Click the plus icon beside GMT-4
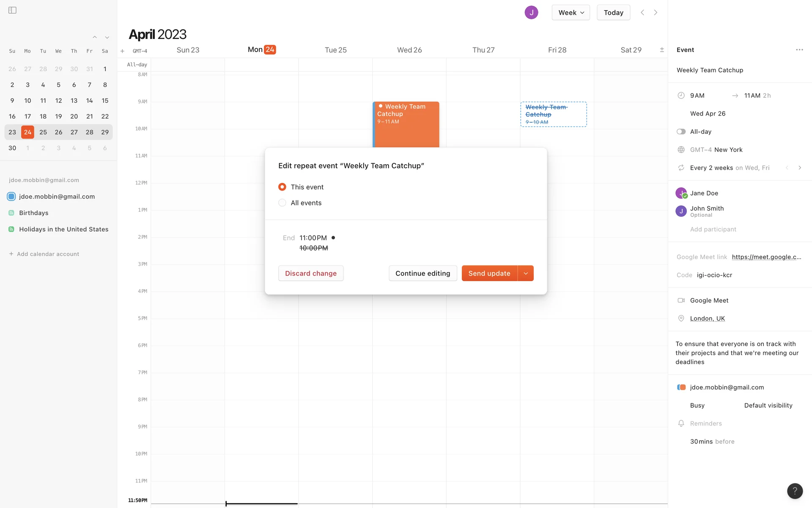 pos(122,51)
